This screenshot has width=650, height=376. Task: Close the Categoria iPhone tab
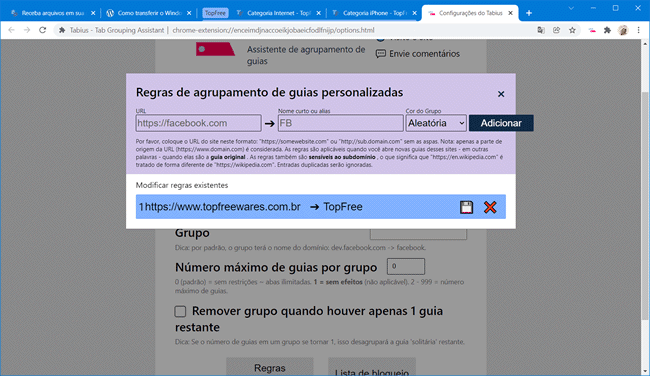(414, 13)
